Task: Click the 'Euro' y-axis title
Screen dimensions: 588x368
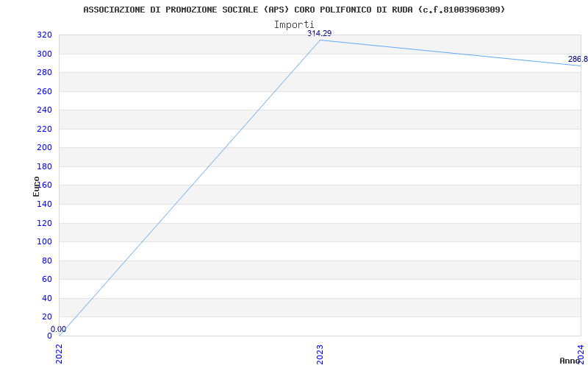Action: 36,187
